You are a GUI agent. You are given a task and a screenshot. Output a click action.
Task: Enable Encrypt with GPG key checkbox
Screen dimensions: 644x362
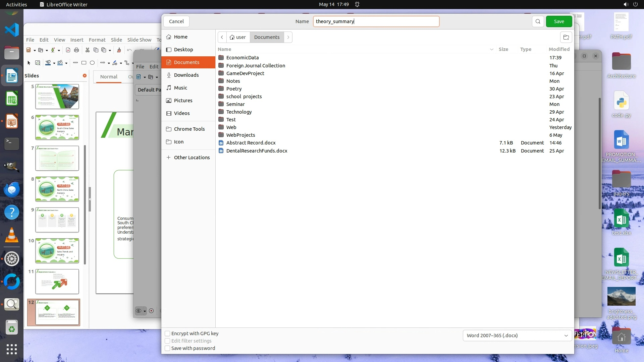tap(167, 334)
